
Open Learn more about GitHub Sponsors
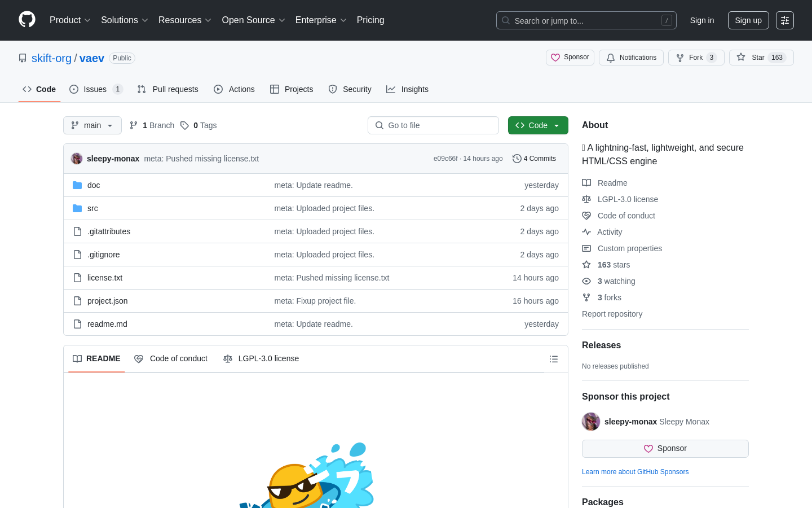coord(635,472)
